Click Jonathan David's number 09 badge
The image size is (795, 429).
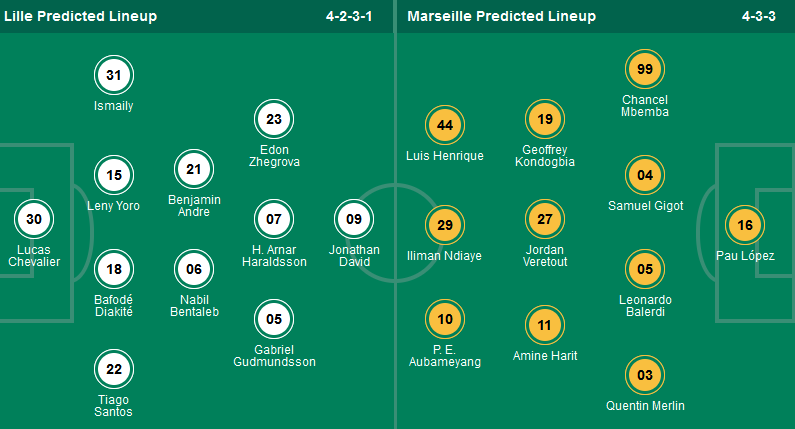pos(353,219)
